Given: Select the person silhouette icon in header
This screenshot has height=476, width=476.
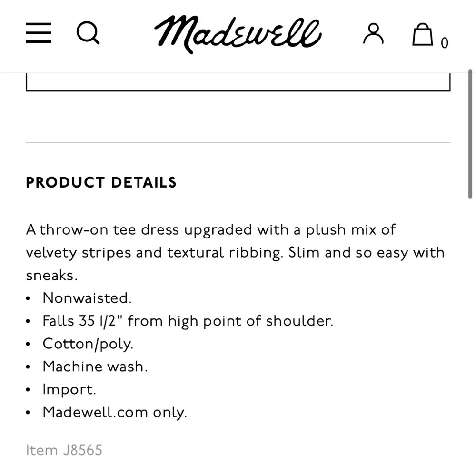Looking at the screenshot, I should (x=373, y=33).
